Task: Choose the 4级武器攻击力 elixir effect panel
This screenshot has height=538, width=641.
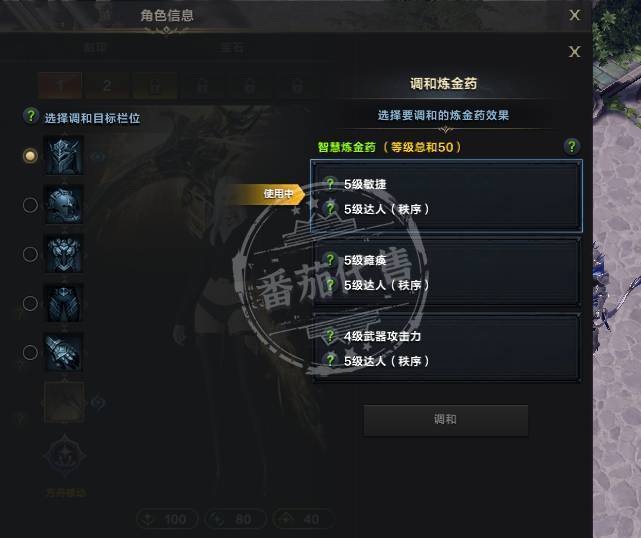Action: pos(446,348)
